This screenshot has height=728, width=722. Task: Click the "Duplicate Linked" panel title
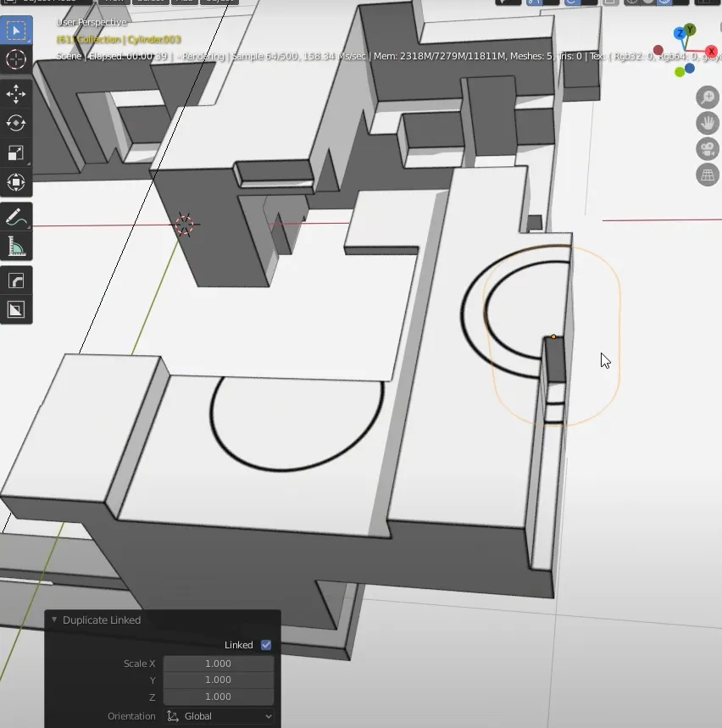click(x=102, y=620)
